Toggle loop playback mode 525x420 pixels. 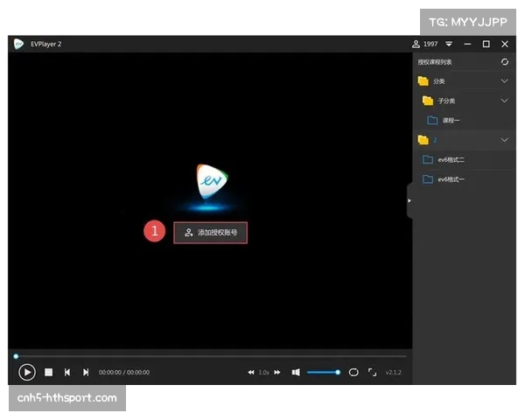(x=353, y=372)
